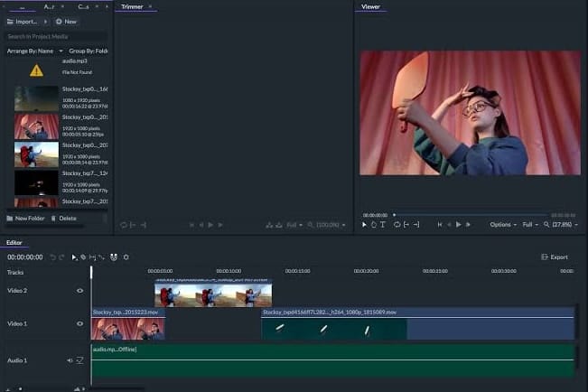Choose the Text tool in the Viewer
Screen dimensions: 588x392
pyautogui.click(x=382, y=224)
